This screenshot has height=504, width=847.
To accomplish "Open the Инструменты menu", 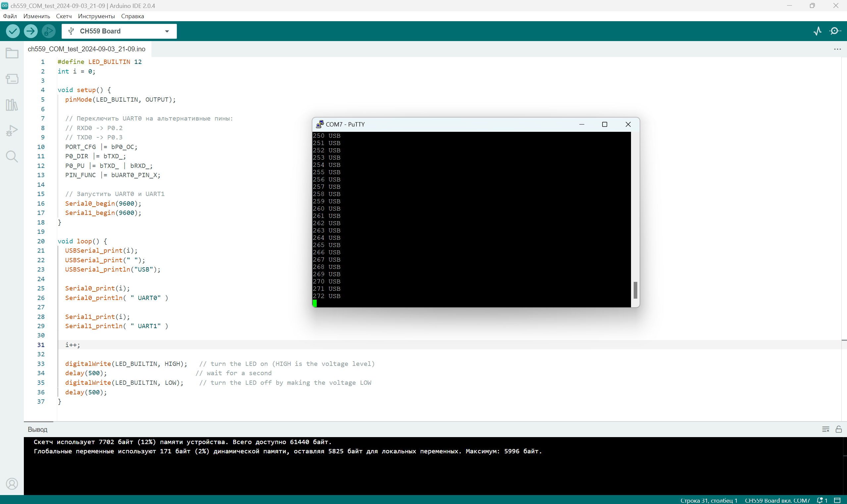I will pos(96,16).
